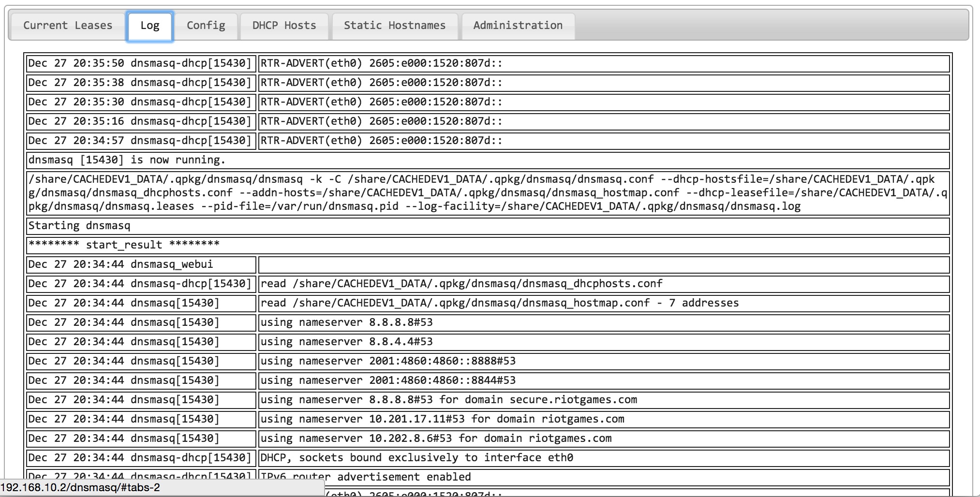This screenshot has width=980, height=497.
Task: Select the Log tab
Action: coord(150,26)
